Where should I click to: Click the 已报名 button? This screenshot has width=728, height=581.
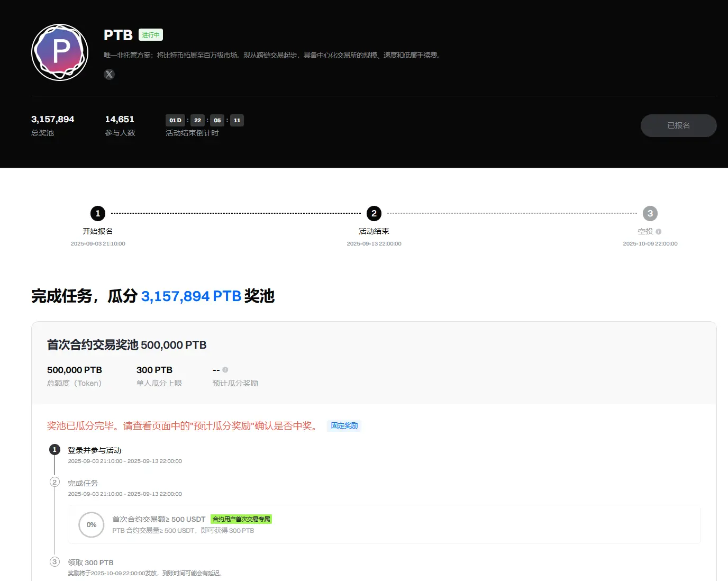678,125
